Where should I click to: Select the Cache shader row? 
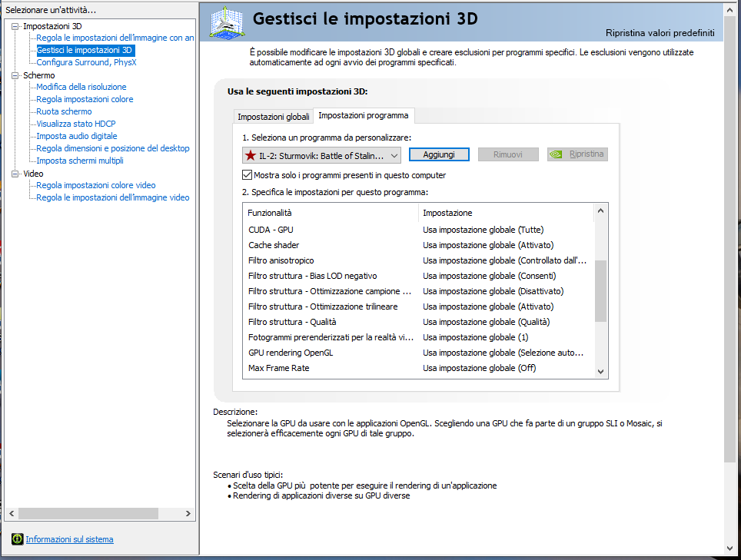[x=418, y=245]
